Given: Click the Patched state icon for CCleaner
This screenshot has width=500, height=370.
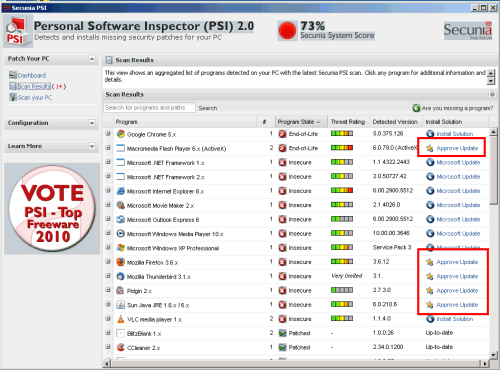Looking at the screenshot, I should click(x=283, y=347).
